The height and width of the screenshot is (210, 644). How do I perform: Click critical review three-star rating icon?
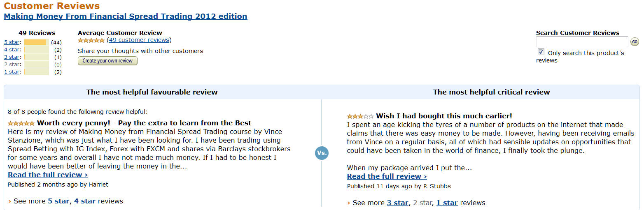pyautogui.click(x=360, y=116)
